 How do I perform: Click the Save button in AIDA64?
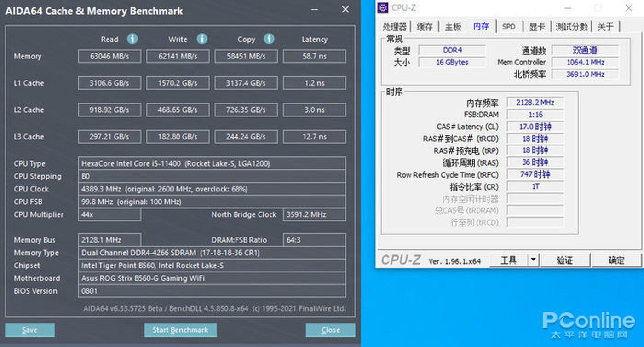(x=30, y=330)
